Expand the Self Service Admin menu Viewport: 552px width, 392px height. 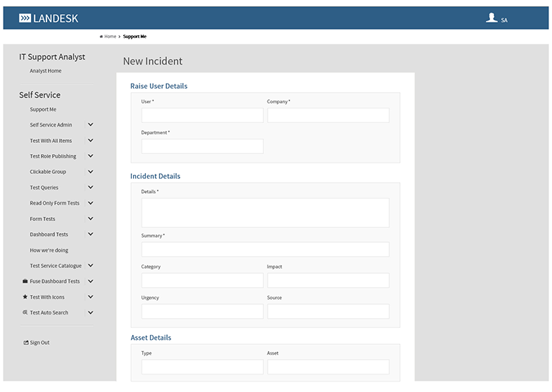coord(90,125)
